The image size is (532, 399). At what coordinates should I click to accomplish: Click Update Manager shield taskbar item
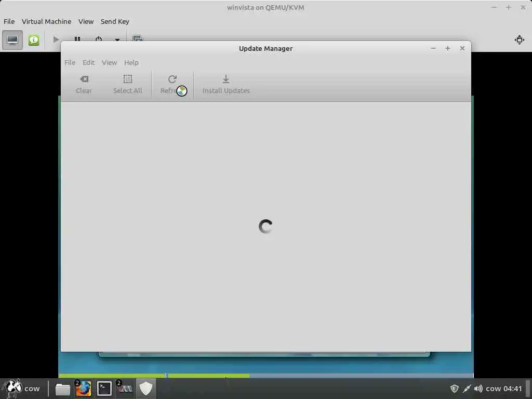[146, 389]
